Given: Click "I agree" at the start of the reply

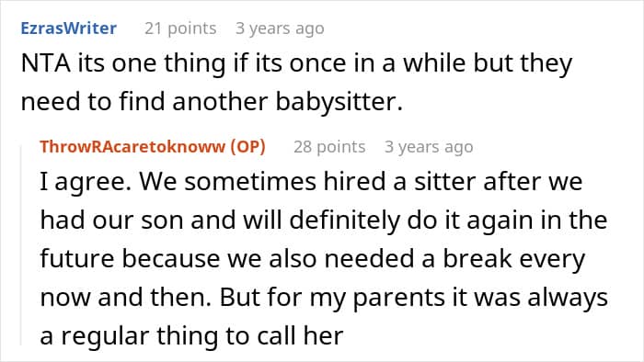Looking at the screenshot, I should tap(84, 182).
